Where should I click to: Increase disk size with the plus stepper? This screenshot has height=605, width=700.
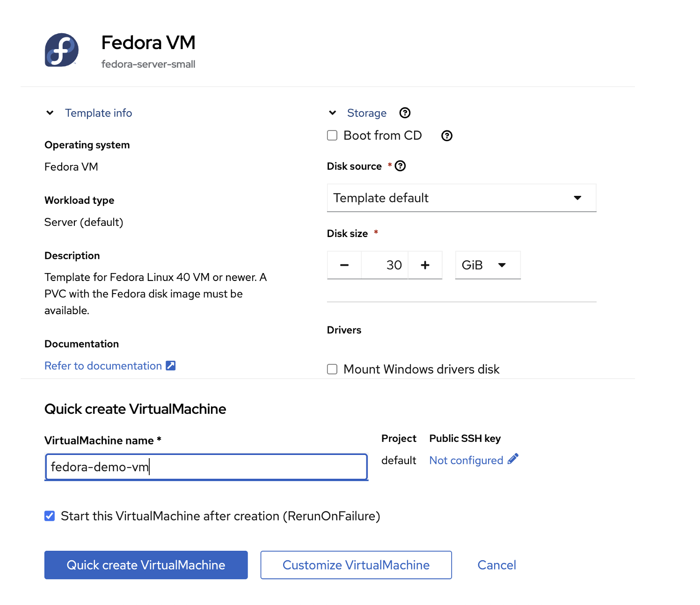pyautogui.click(x=425, y=265)
